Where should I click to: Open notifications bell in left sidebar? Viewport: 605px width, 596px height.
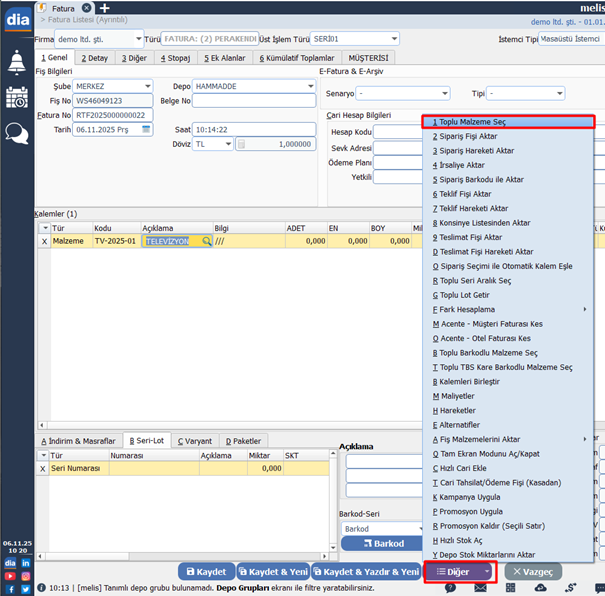(16, 62)
